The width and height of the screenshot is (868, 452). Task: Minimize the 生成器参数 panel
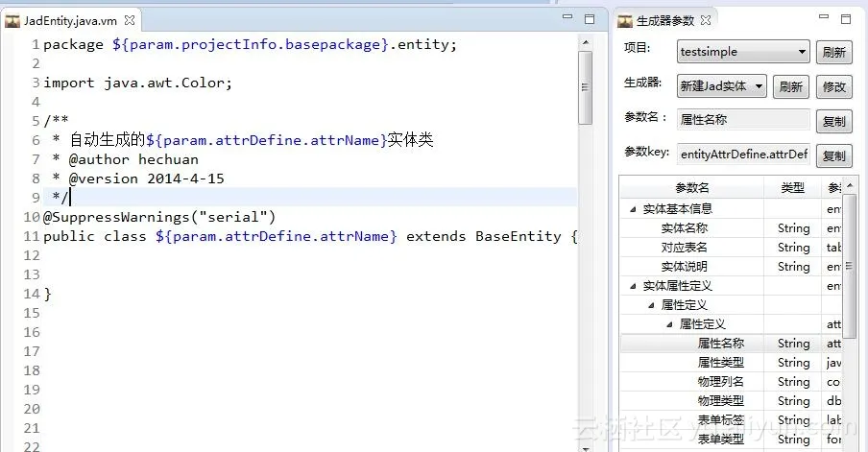point(824,17)
